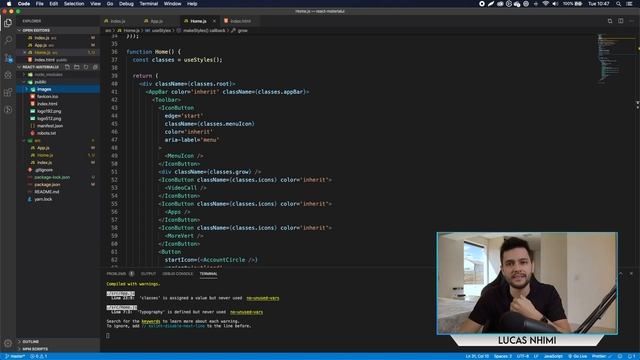Switch to the Debug Console panel tab
Screen dimensions: 640x360
(178, 273)
